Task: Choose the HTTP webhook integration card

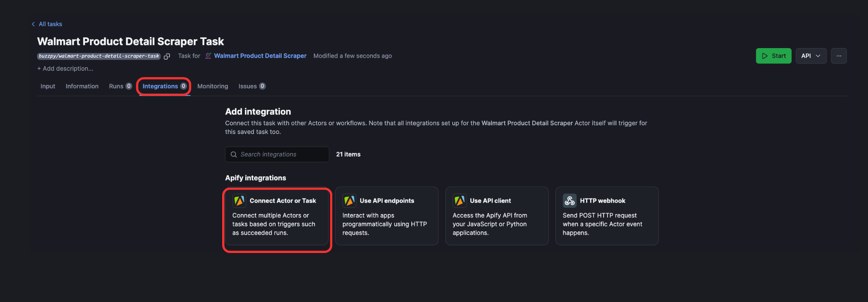Action: (607, 216)
